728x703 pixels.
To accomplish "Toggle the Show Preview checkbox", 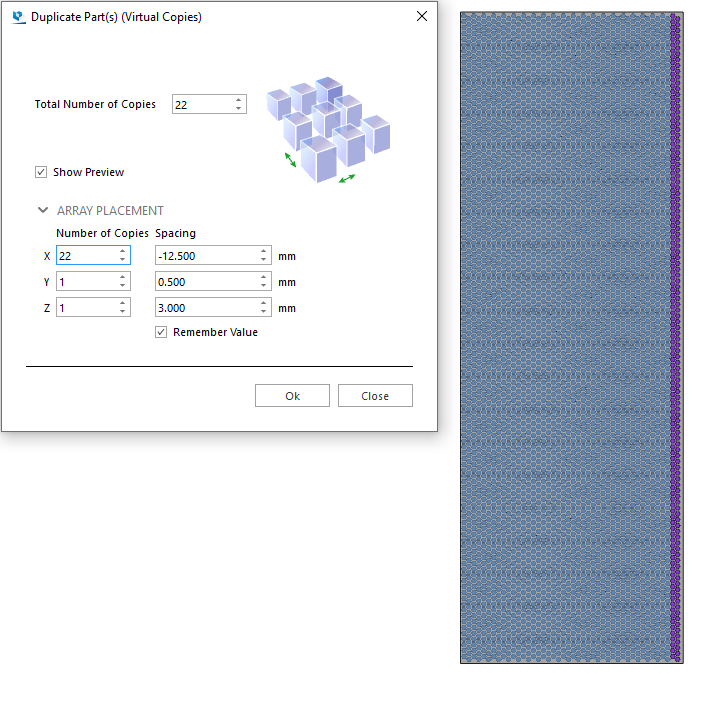I will pos(41,172).
